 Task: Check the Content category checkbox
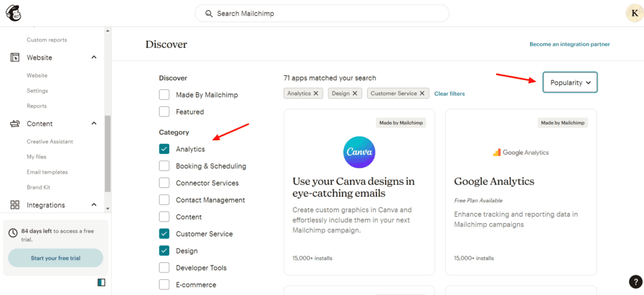point(164,217)
